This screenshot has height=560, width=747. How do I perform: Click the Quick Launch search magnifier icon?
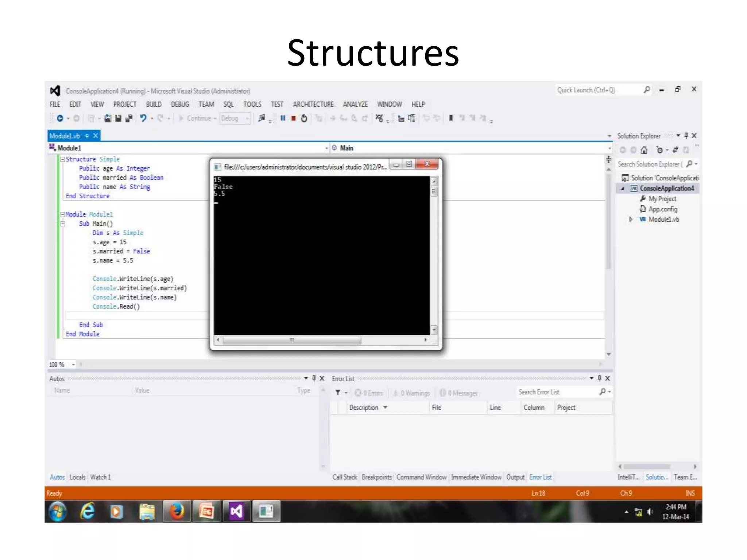pos(647,89)
